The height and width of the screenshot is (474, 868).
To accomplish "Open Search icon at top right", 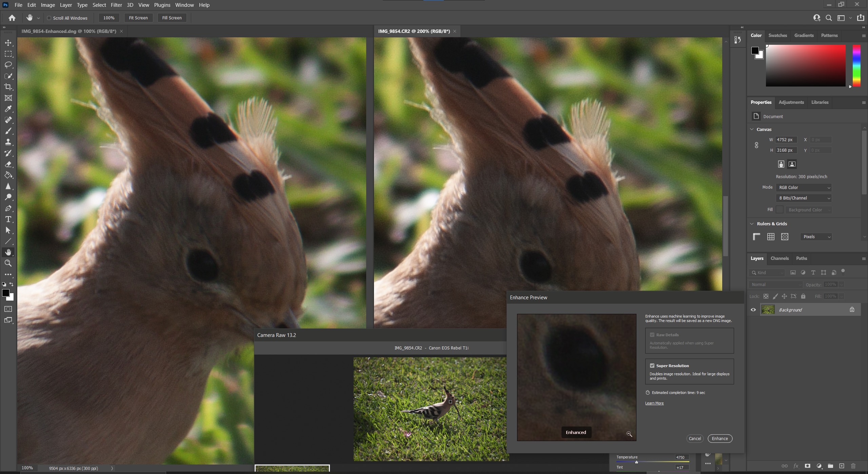I will 829,18.
